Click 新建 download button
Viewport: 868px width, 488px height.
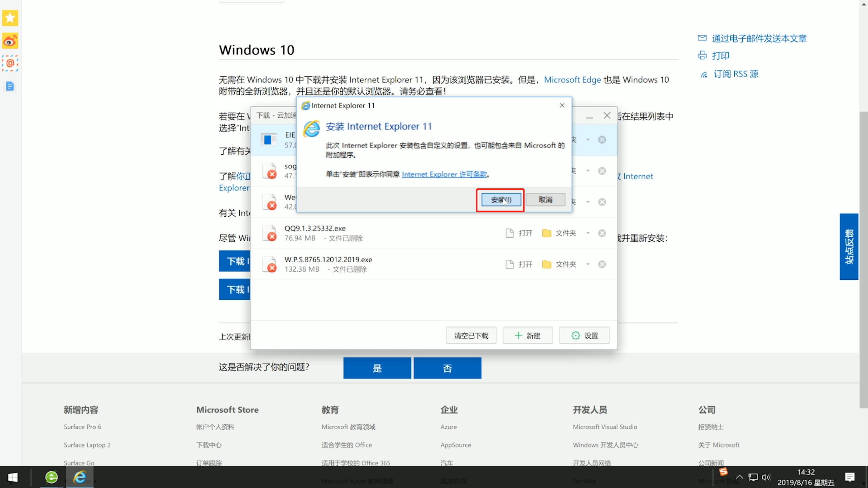(528, 336)
